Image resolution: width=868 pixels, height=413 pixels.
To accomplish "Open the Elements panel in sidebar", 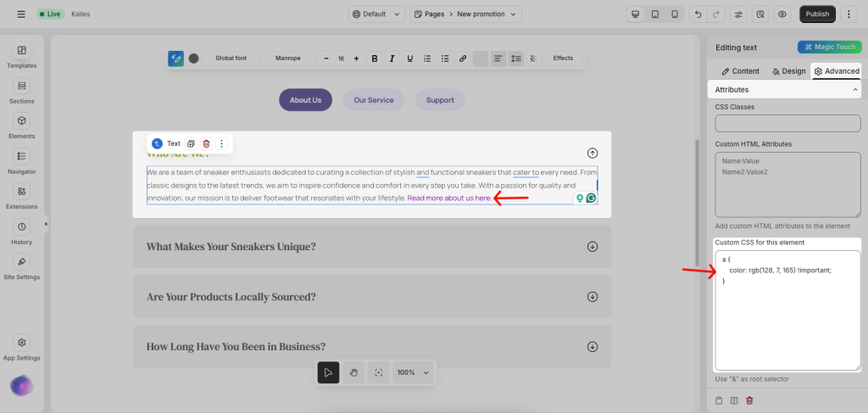I will click(22, 126).
